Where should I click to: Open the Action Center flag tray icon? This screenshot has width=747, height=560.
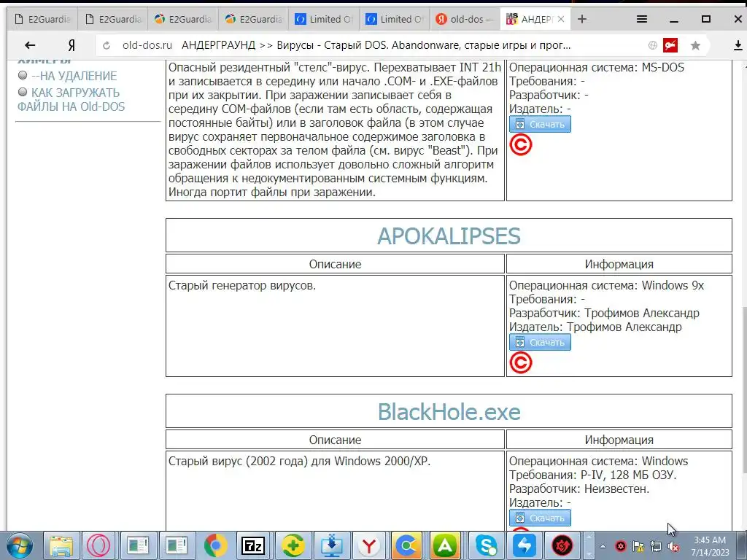tap(638, 547)
